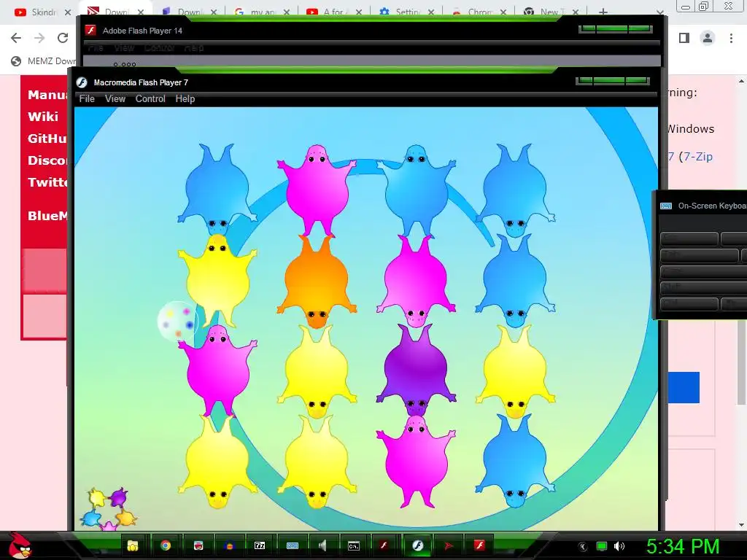
Task: Click Macromedia Flash Player 7 title icon
Action: click(82, 82)
